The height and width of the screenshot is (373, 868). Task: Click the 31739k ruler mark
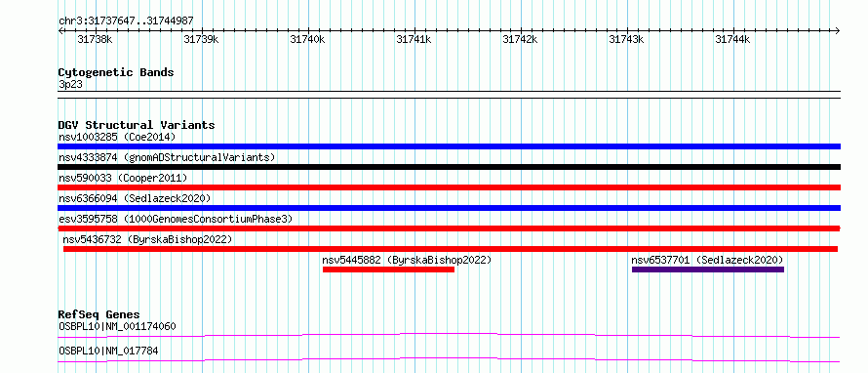pyautogui.click(x=202, y=39)
